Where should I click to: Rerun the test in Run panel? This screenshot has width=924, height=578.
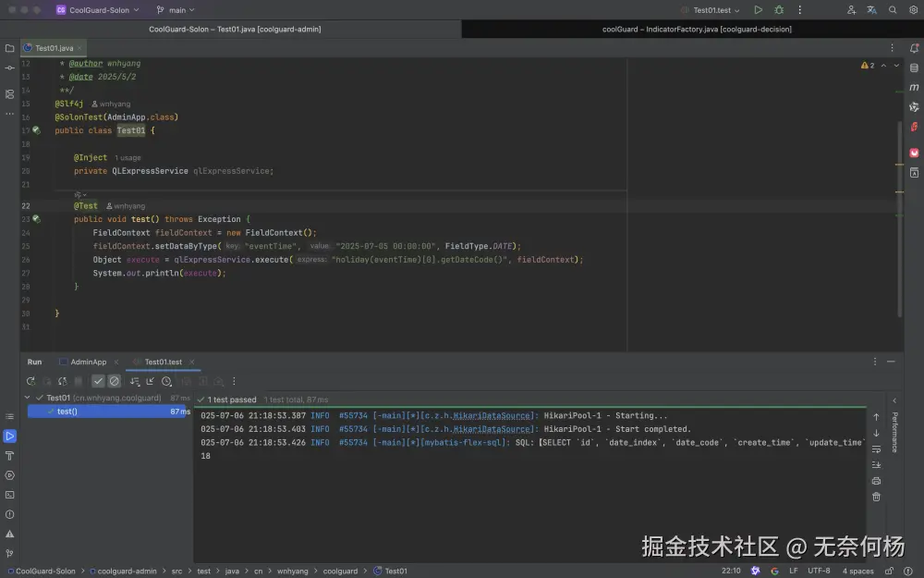(x=30, y=382)
